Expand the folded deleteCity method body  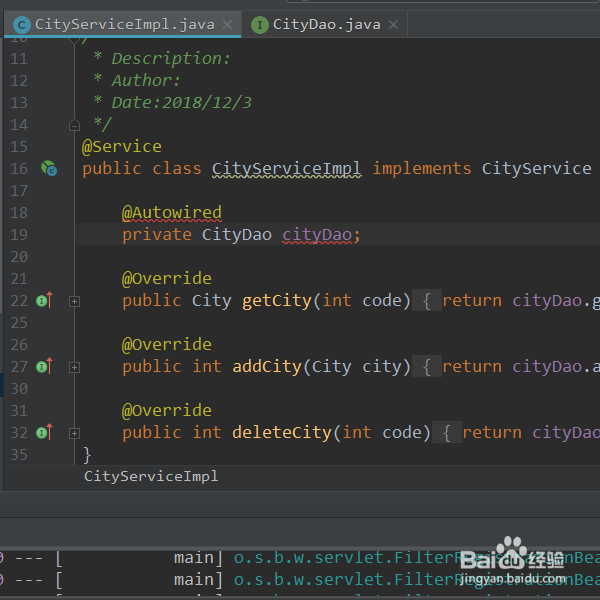tap(74, 434)
